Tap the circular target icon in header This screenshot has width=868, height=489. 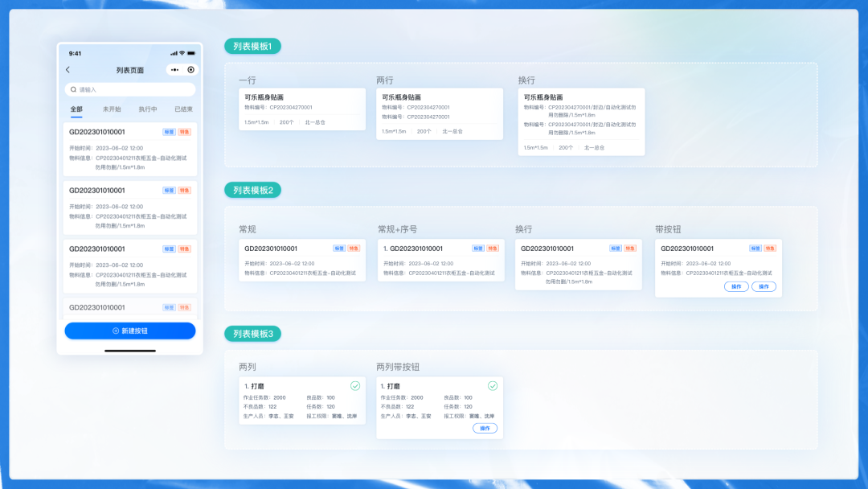(x=191, y=70)
